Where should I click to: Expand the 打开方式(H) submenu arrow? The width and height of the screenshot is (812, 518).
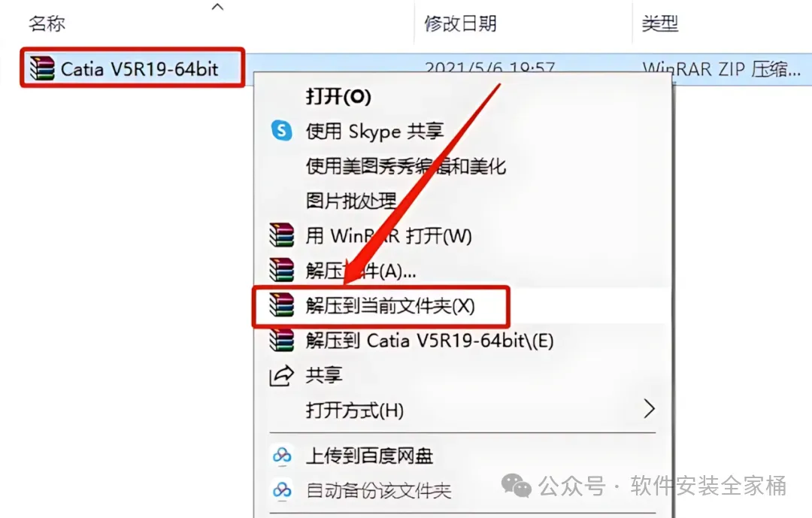(x=649, y=409)
